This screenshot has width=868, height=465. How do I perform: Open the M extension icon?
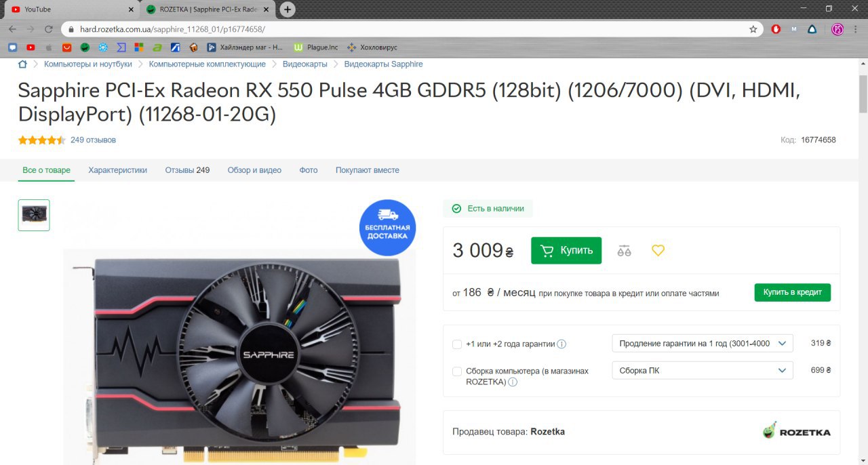coord(794,29)
